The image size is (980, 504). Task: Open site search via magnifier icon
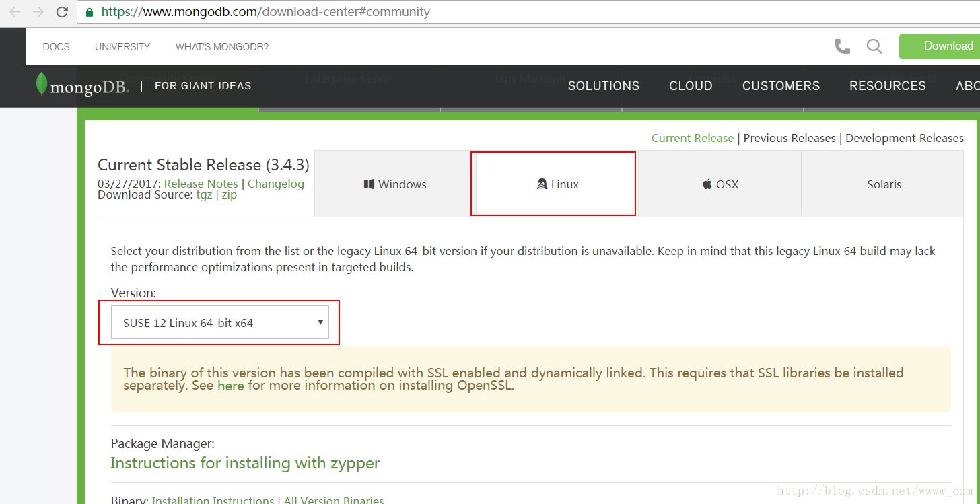874,46
